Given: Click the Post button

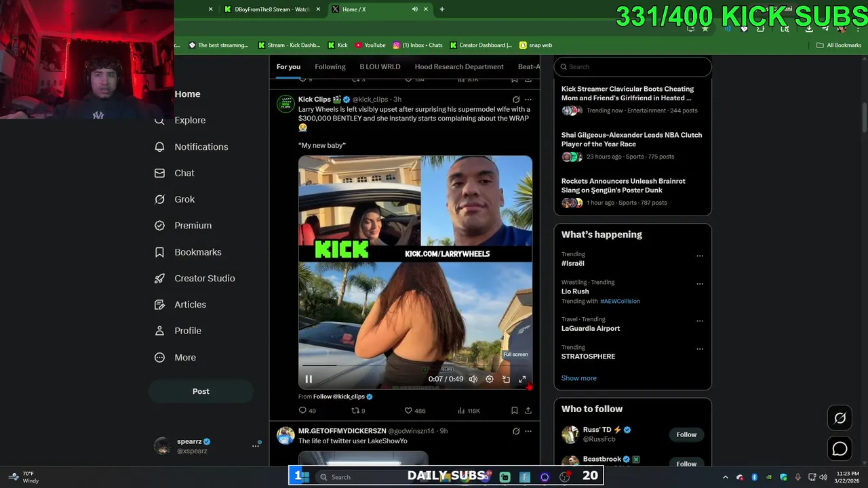Looking at the screenshot, I should (201, 391).
